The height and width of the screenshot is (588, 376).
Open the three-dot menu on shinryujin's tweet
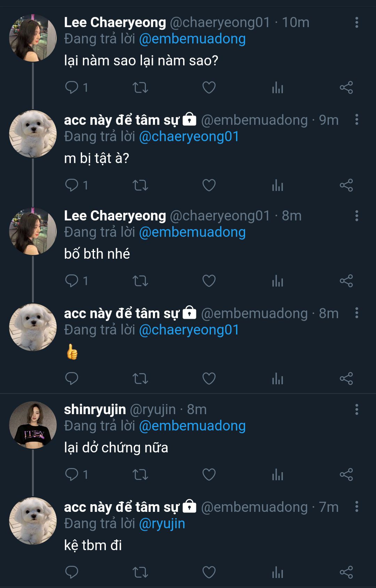coord(357,409)
